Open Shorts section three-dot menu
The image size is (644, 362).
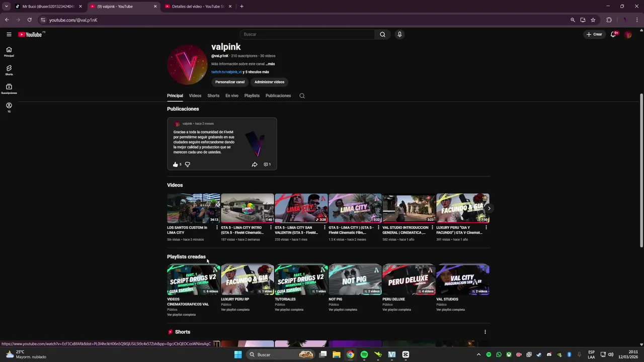point(485,332)
